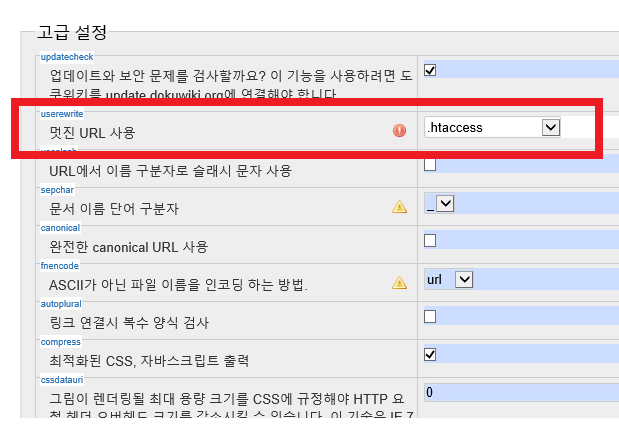Click the yellow warning icon for fnencode
619x441 pixels.
[x=399, y=283]
